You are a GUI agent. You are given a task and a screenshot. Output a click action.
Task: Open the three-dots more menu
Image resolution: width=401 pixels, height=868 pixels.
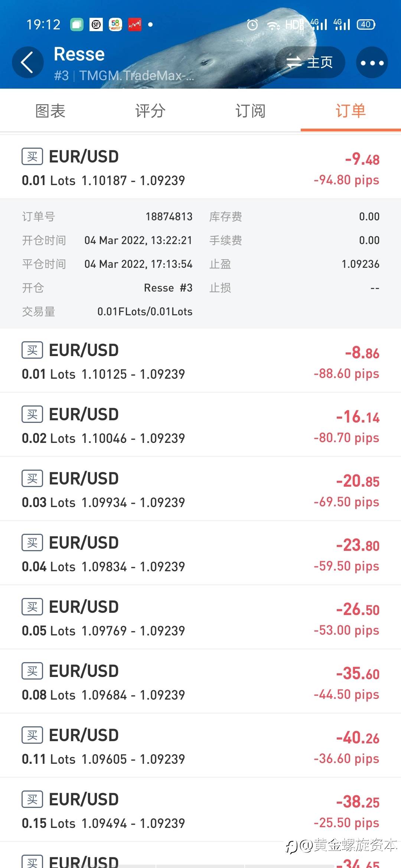click(372, 62)
